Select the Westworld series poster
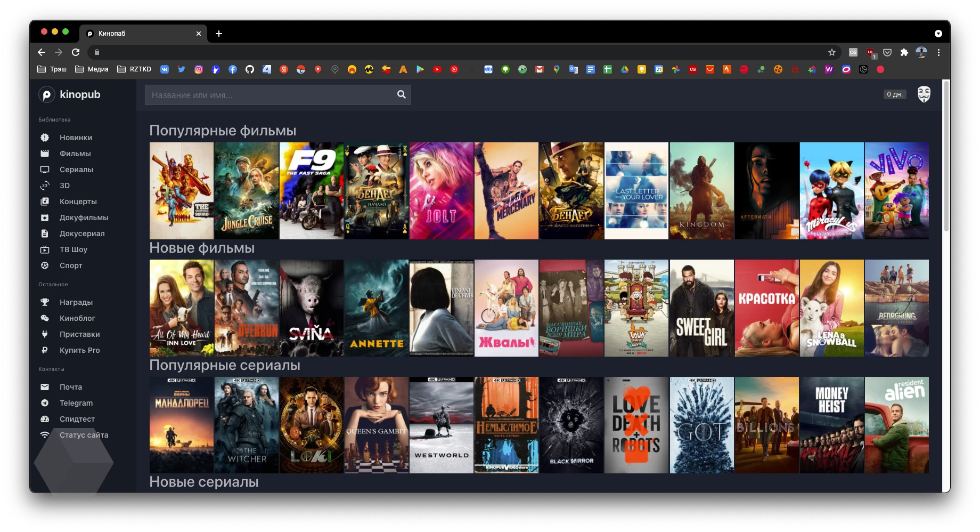 (x=442, y=425)
